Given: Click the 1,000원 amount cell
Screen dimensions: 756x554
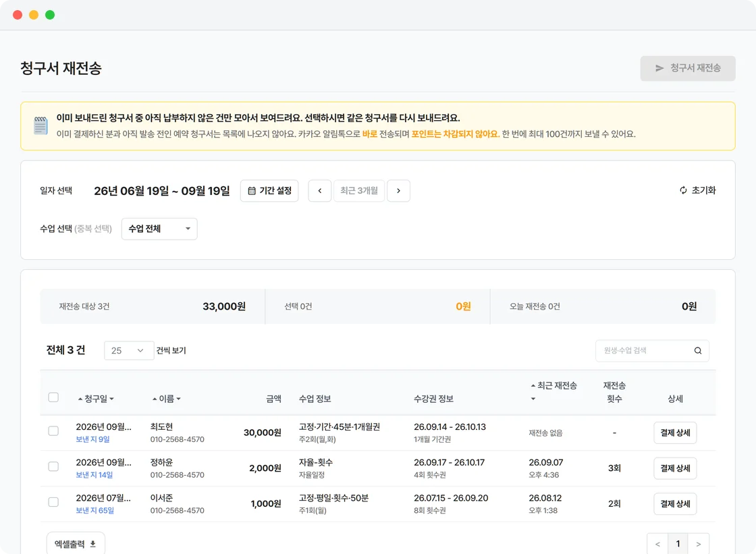Looking at the screenshot, I should coord(266,504).
